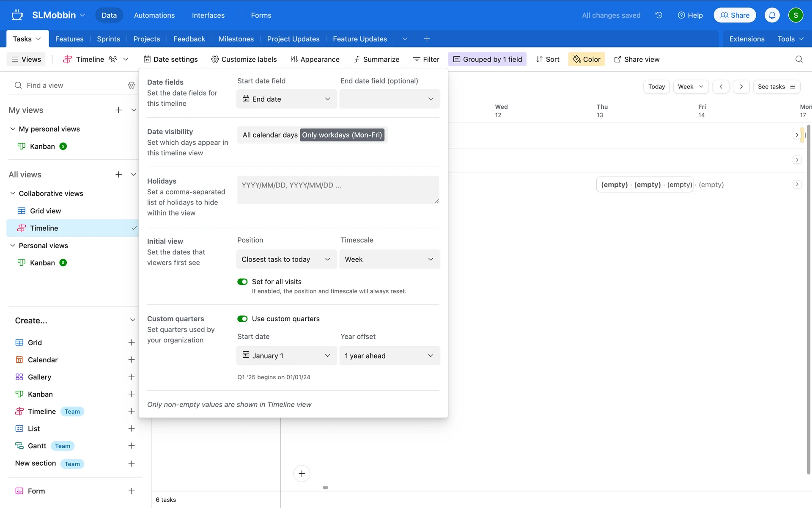Click the Holidays date input field
The height and width of the screenshot is (508, 812).
tap(338, 190)
